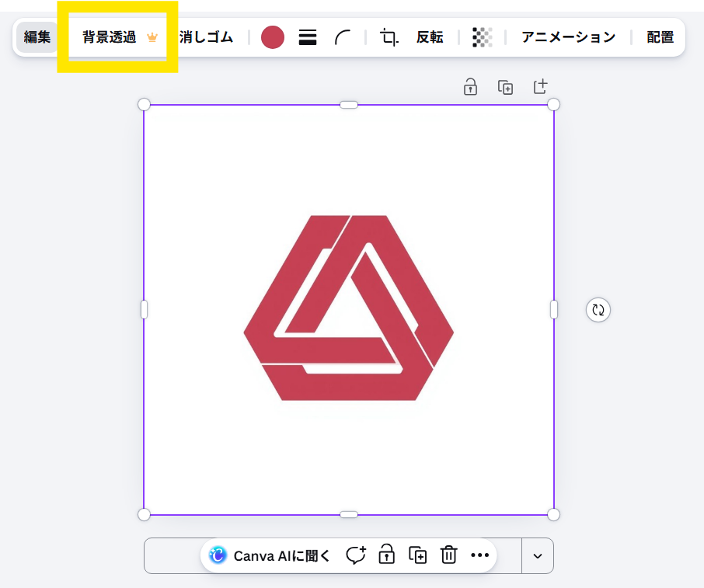Click the trash icon to delete image
The image size is (704, 588).
(449, 555)
